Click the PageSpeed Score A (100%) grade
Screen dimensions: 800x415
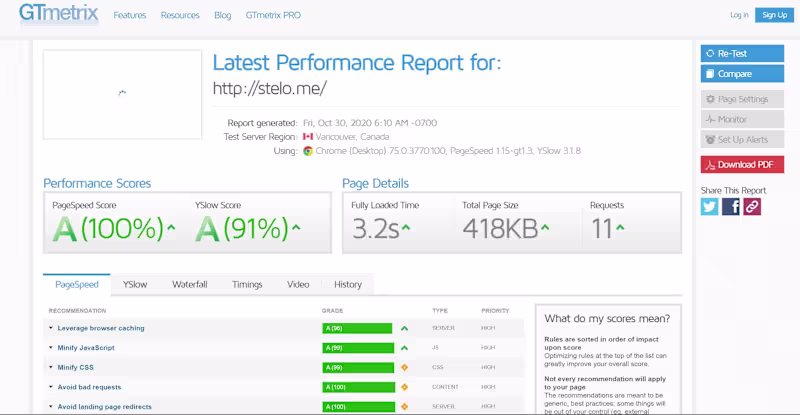click(x=108, y=228)
